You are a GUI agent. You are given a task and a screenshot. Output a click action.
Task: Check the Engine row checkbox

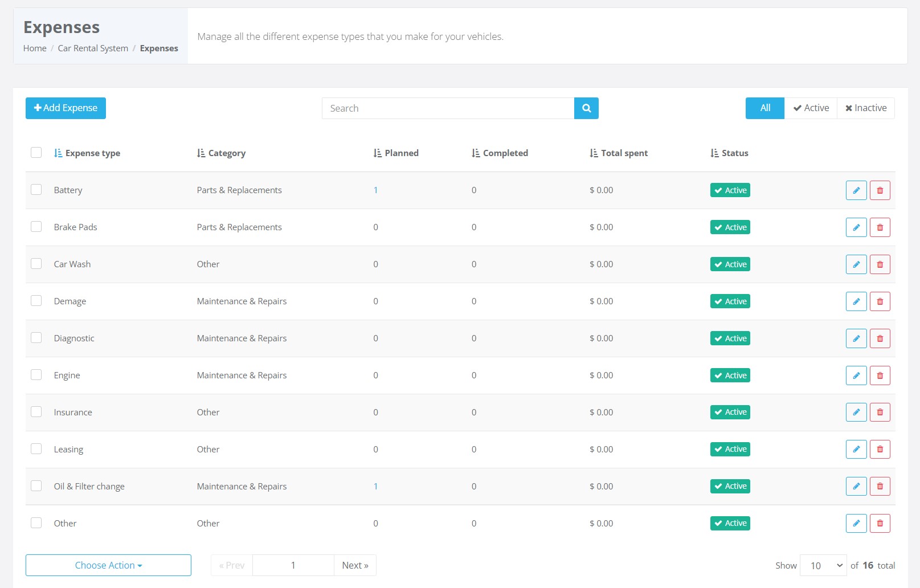pos(36,375)
